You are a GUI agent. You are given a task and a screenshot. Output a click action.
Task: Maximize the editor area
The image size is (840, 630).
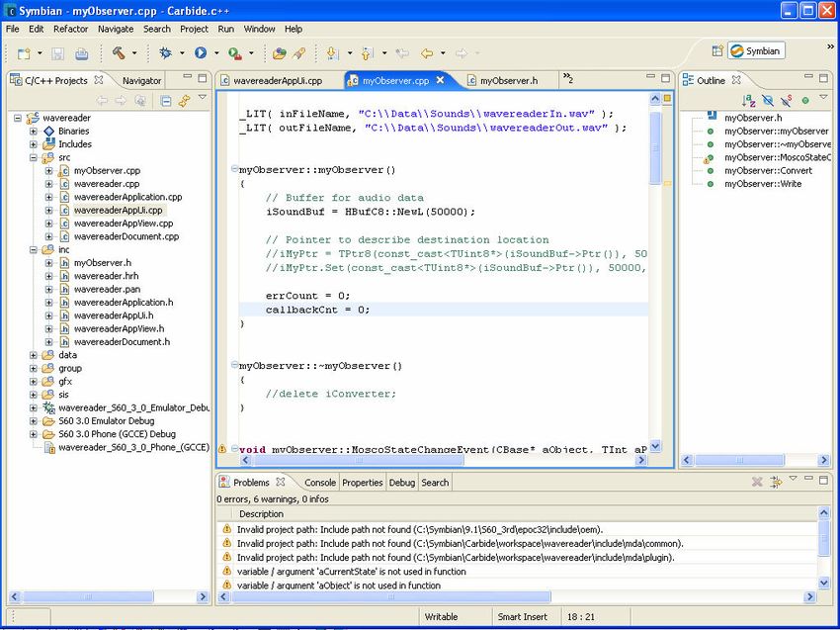pos(665,78)
